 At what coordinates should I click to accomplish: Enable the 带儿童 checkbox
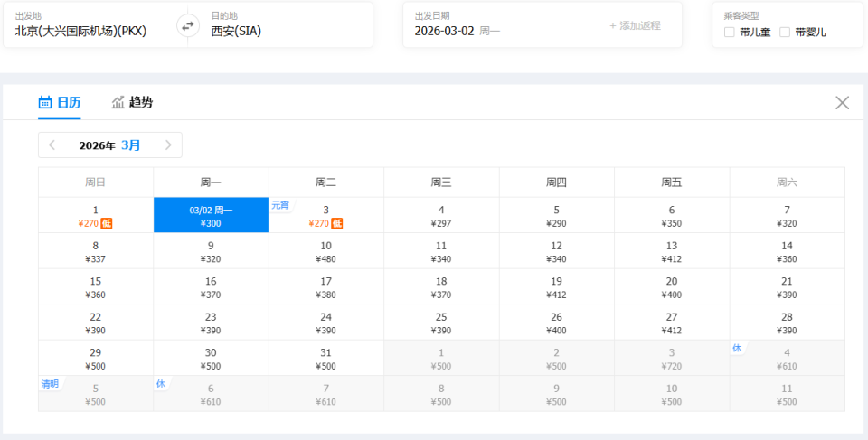pyautogui.click(x=730, y=33)
